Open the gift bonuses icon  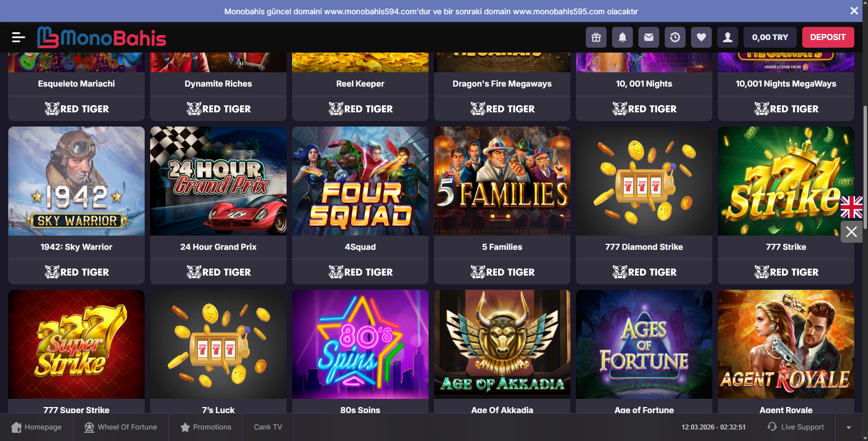click(x=596, y=37)
